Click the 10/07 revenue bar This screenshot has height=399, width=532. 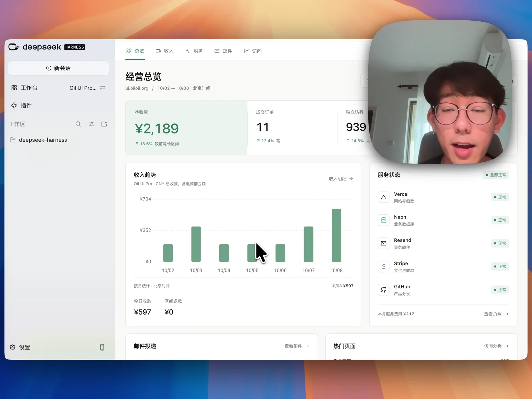pyautogui.click(x=309, y=244)
